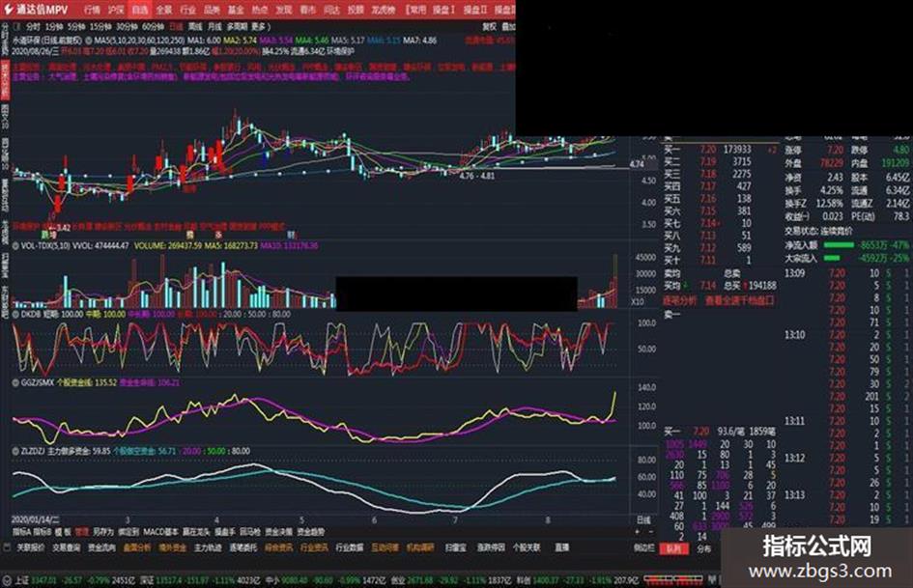This screenshot has height=588, width=913.
Task: Open the 沪深 menu
Action: click(117, 10)
